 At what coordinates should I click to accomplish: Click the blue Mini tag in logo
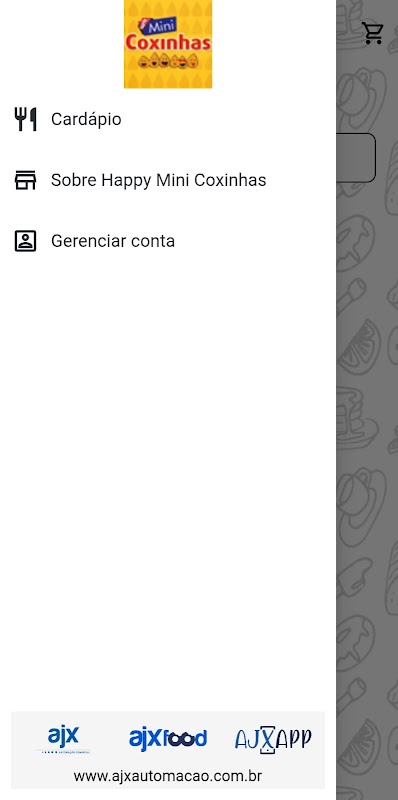click(x=158, y=26)
